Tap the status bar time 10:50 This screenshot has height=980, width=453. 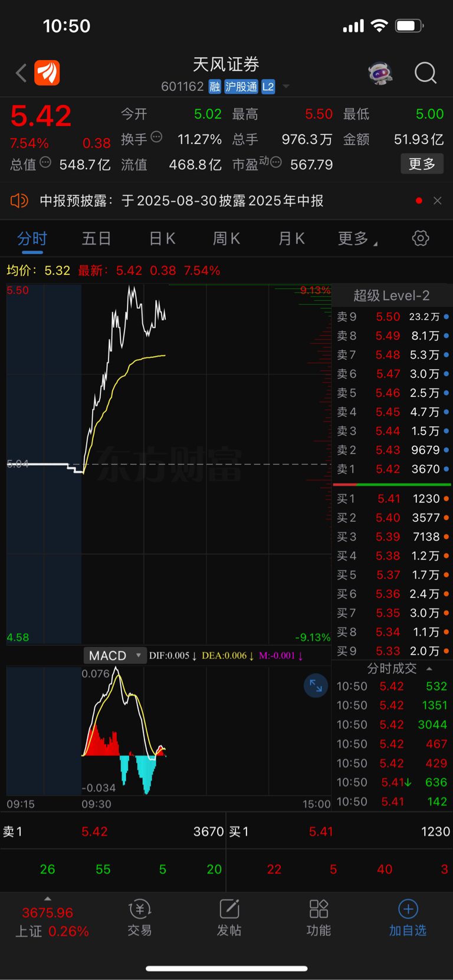67,26
